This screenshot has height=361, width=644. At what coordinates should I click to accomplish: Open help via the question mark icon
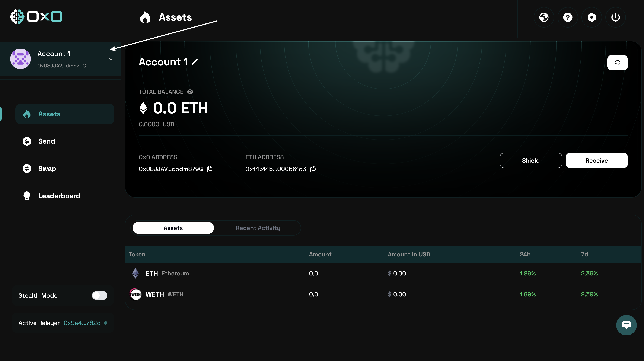568,17
